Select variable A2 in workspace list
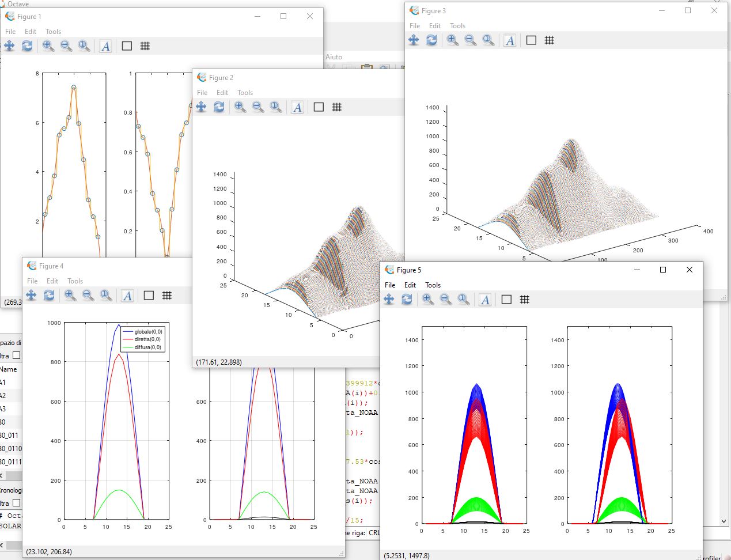Image resolution: width=731 pixels, height=560 pixels. [x=3, y=396]
